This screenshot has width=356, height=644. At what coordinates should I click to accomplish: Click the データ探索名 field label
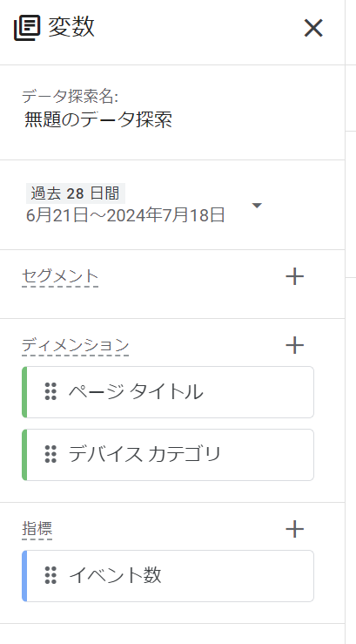71,97
